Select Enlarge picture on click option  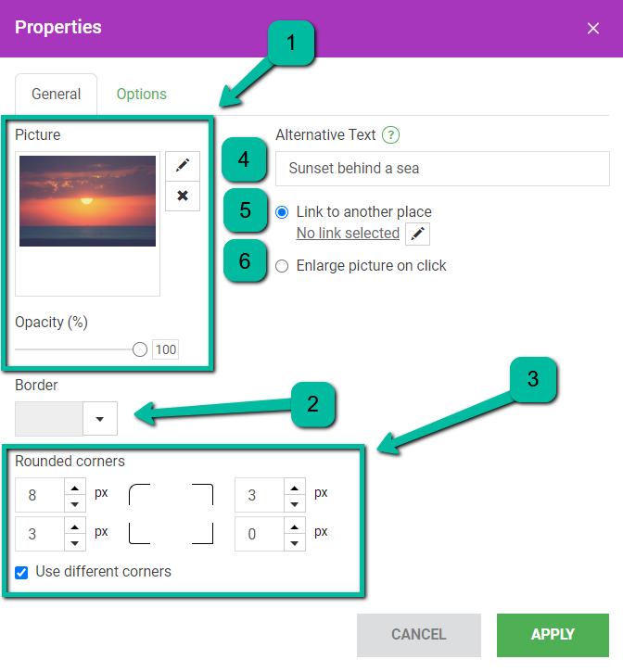click(282, 266)
